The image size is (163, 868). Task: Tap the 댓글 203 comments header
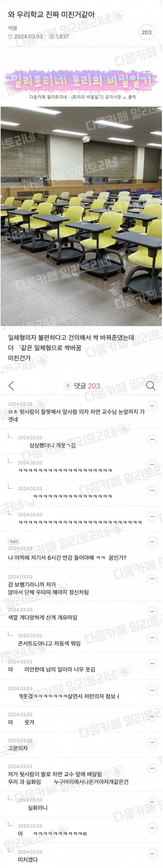pyautogui.click(x=87, y=386)
